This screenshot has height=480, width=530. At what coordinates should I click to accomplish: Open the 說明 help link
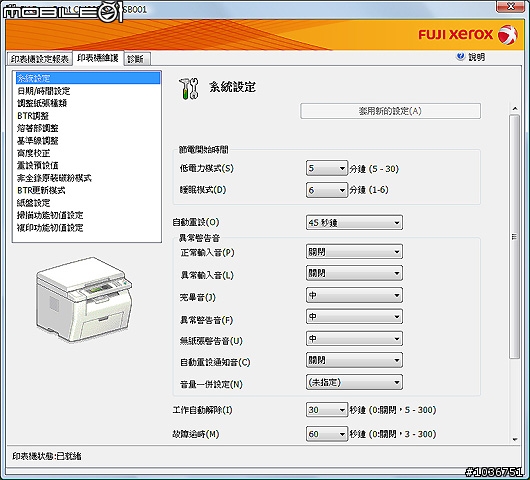pyautogui.click(x=477, y=57)
